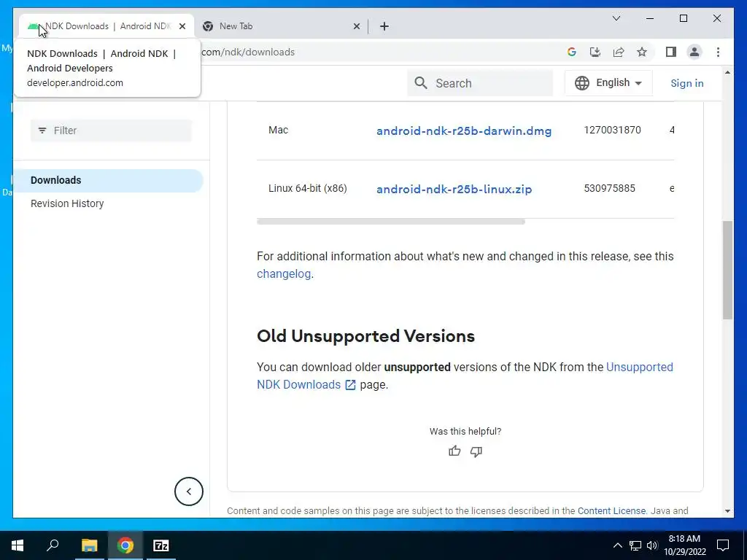Open the Chrome profile avatar
The width and height of the screenshot is (747, 560).
click(694, 52)
